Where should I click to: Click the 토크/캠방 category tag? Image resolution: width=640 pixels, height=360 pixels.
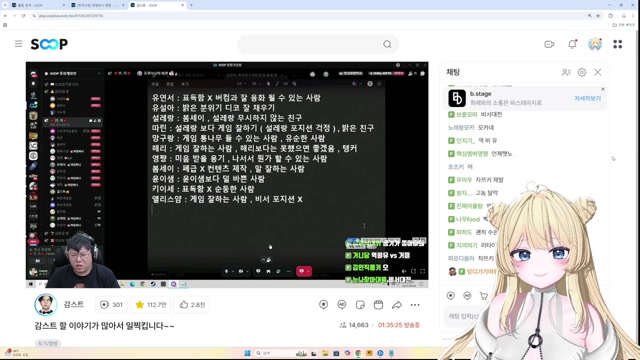coord(48,343)
